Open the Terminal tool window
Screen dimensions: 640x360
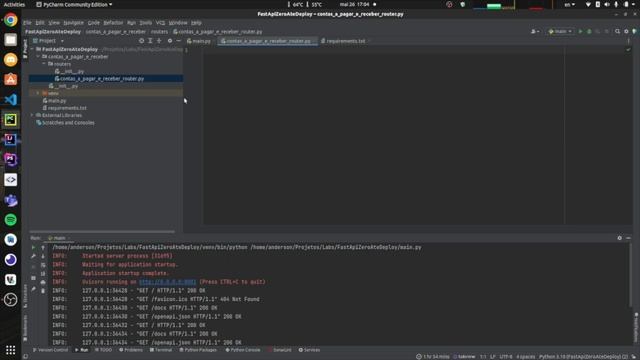pyautogui.click(x=161, y=350)
